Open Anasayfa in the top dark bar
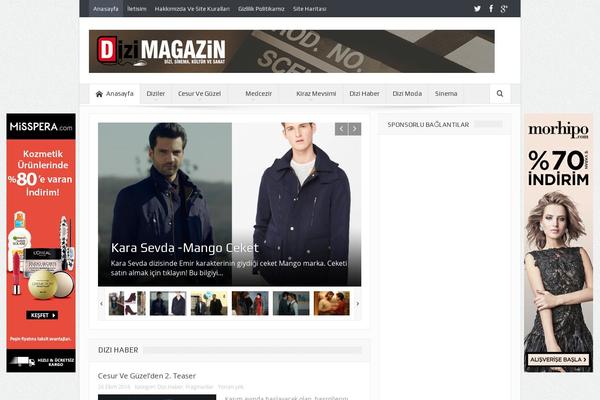The width and height of the screenshot is (600, 400). (106, 9)
